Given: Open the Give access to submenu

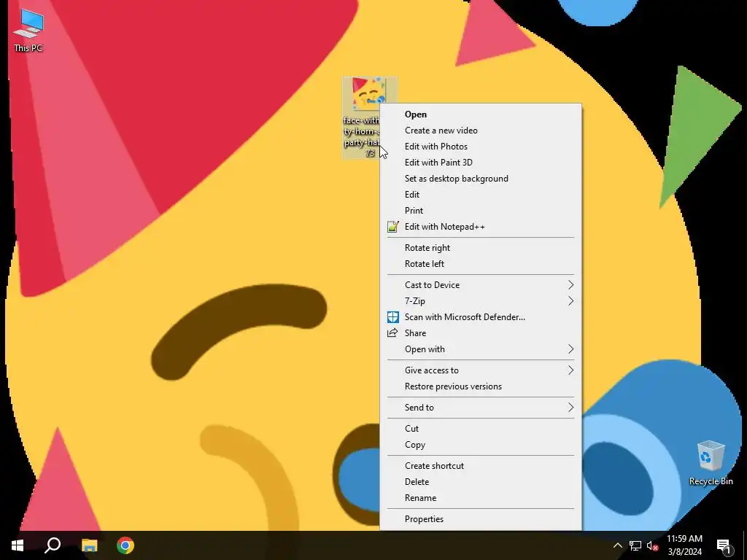Looking at the screenshot, I should pyautogui.click(x=481, y=370).
